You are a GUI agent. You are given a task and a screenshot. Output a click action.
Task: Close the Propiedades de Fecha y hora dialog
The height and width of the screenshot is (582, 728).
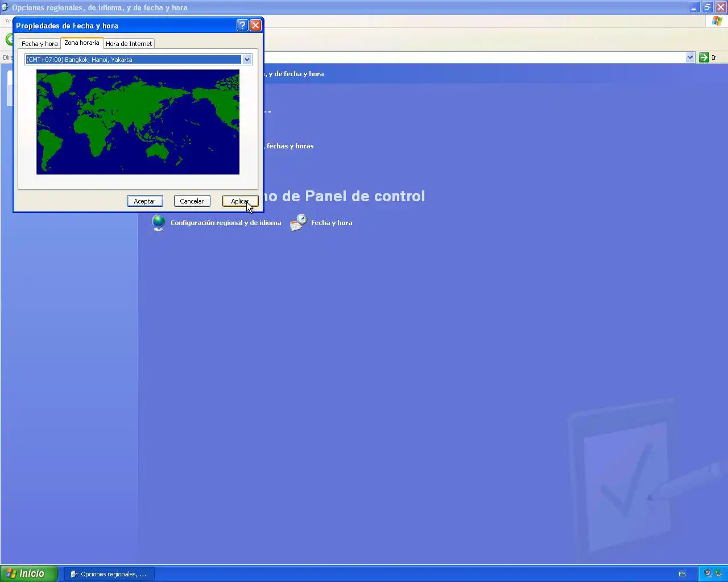[x=256, y=26]
